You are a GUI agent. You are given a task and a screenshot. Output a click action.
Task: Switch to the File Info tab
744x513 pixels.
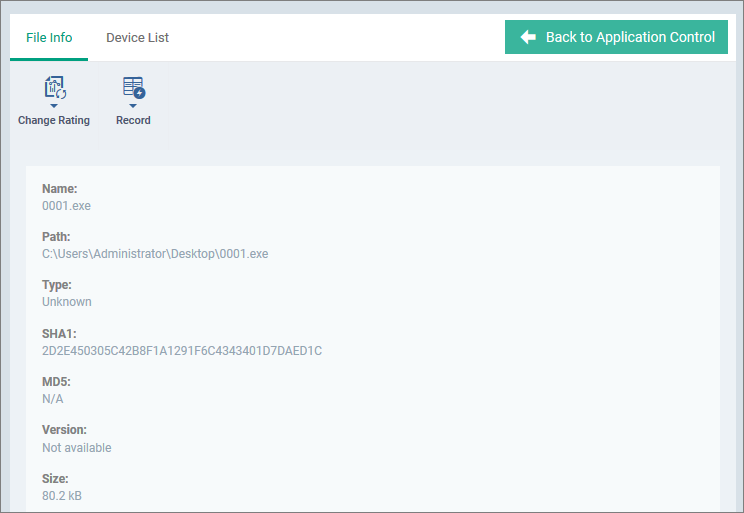pos(49,37)
